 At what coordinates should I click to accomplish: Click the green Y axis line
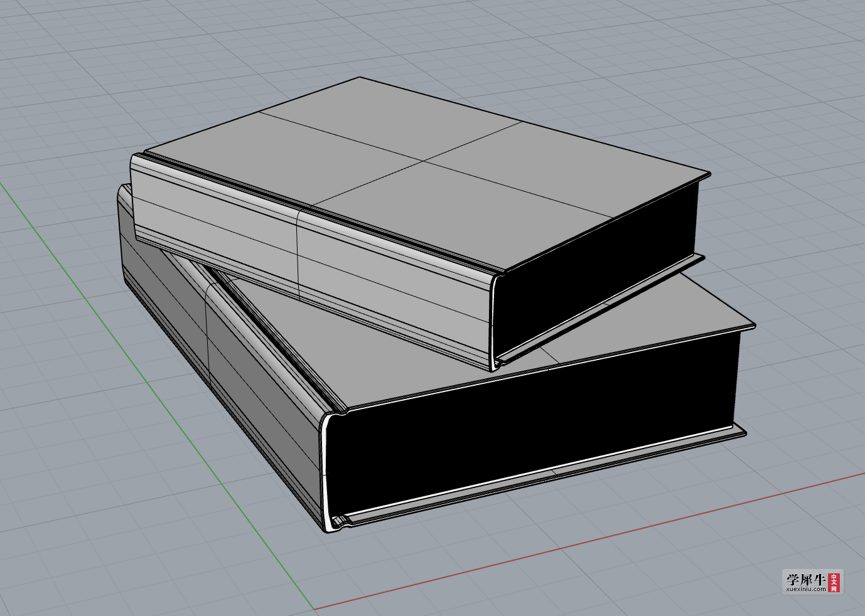click(157, 395)
